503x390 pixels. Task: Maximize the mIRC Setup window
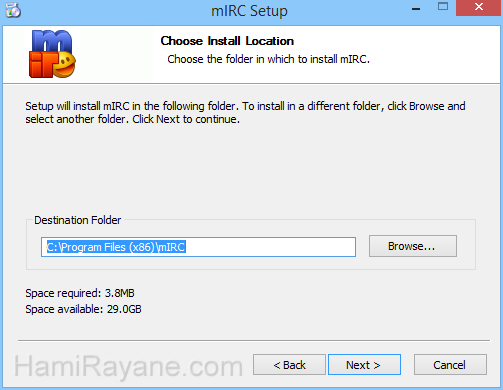pos(443,7)
